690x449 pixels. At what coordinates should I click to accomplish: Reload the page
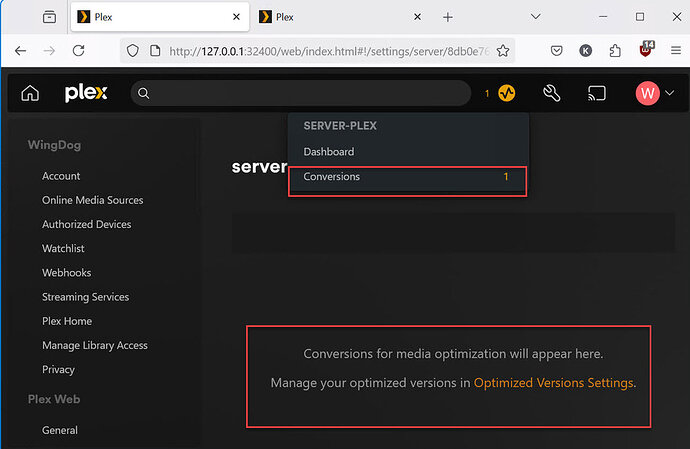79,51
